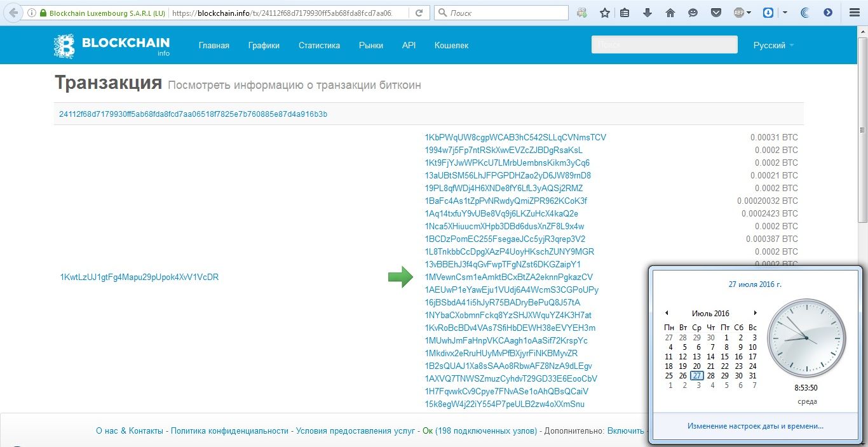Click Изменение настроек даты и времени link
Image resolution: width=868 pixels, height=447 pixels.
click(755, 426)
